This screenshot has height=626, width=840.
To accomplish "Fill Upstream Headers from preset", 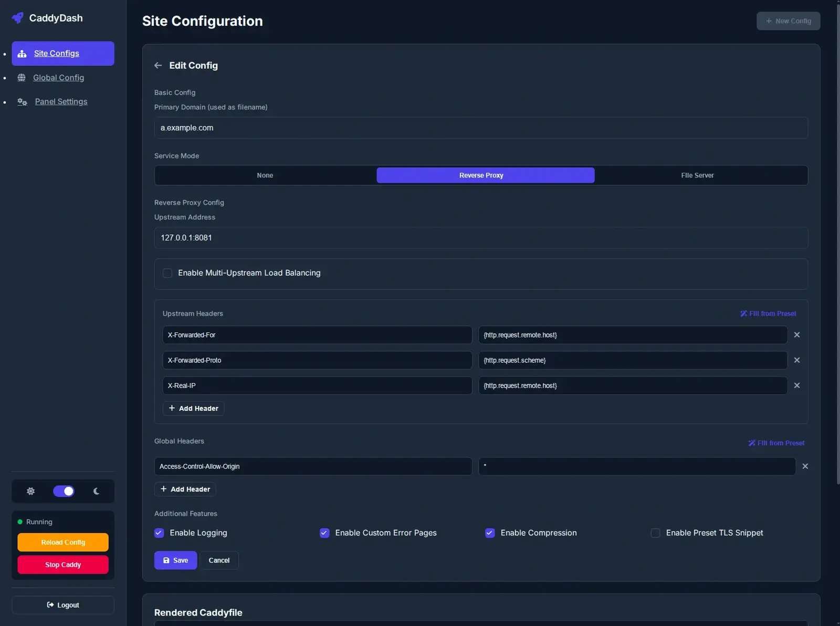I will click(768, 314).
